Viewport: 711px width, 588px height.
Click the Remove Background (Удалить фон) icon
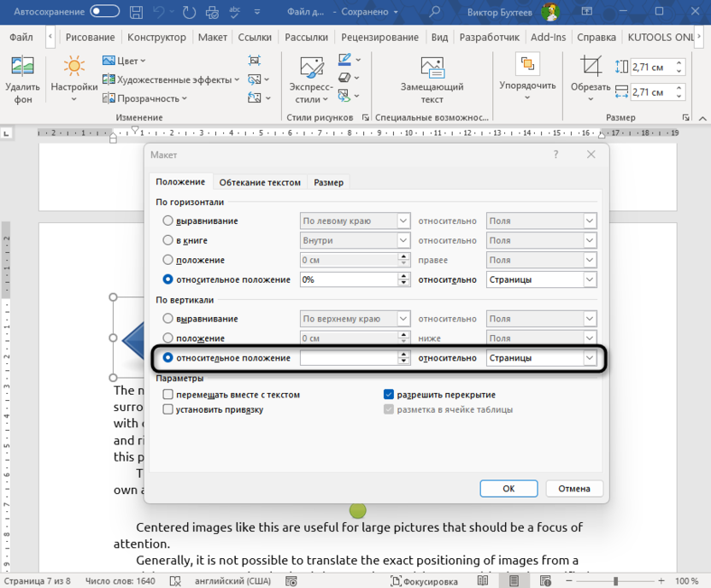22,67
